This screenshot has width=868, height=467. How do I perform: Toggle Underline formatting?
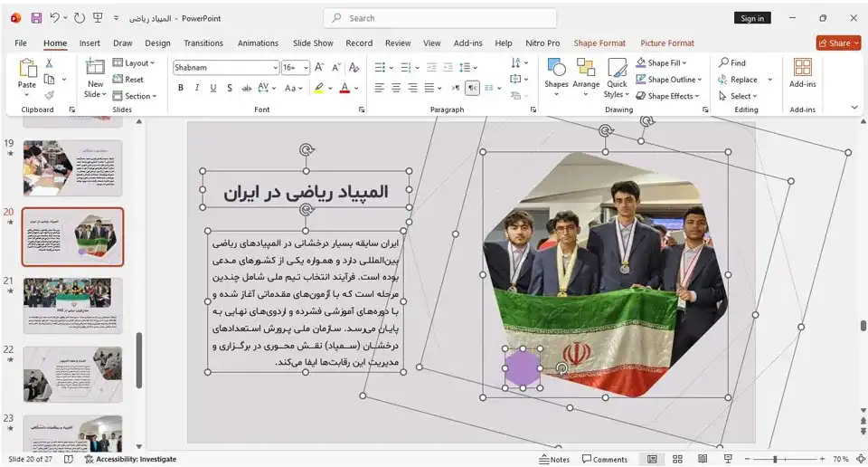pyautogui.click(x=213, y=88)
